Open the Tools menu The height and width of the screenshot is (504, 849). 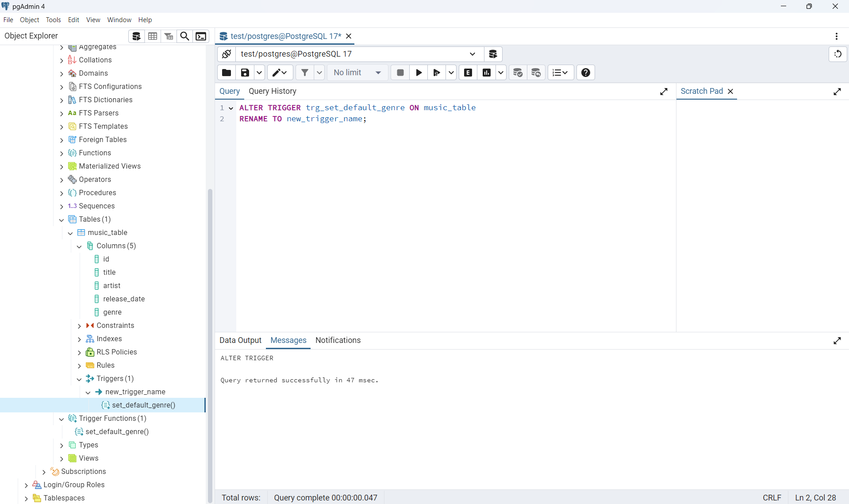[x=53, y=20]
